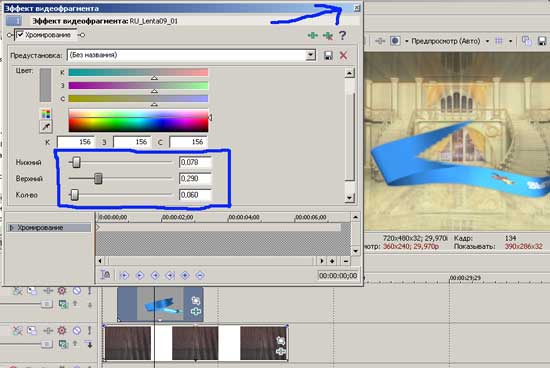Toggle the split-screen view button in the preview toolbar

coord(395,41)
